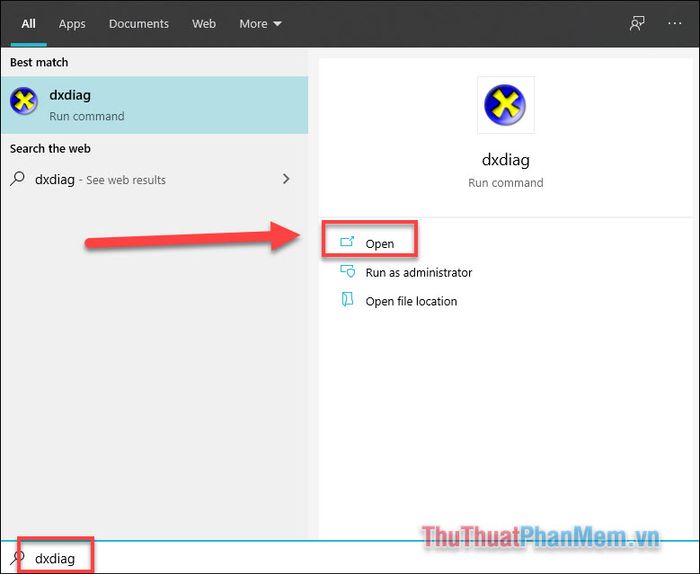Open the Apps search tab
Screen dimensions: 700x574
coord(72,24)
